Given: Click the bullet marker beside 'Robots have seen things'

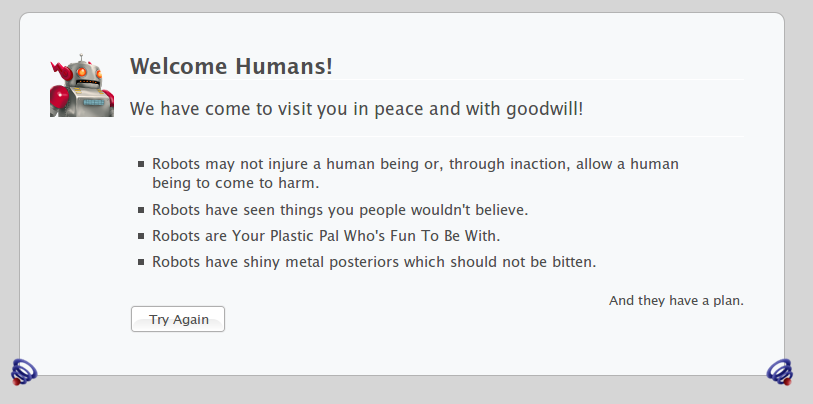Looking at the screenshot, I should 141,210.
